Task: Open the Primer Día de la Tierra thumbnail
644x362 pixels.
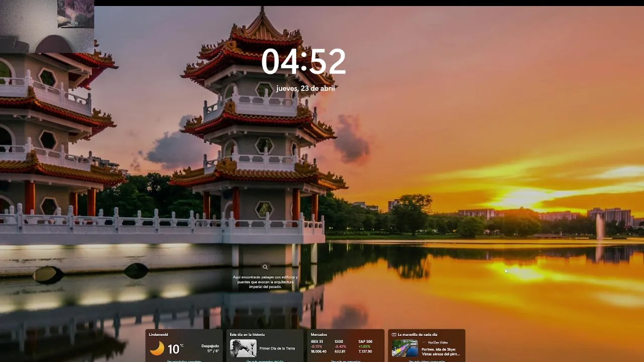Action: (243, 348)
